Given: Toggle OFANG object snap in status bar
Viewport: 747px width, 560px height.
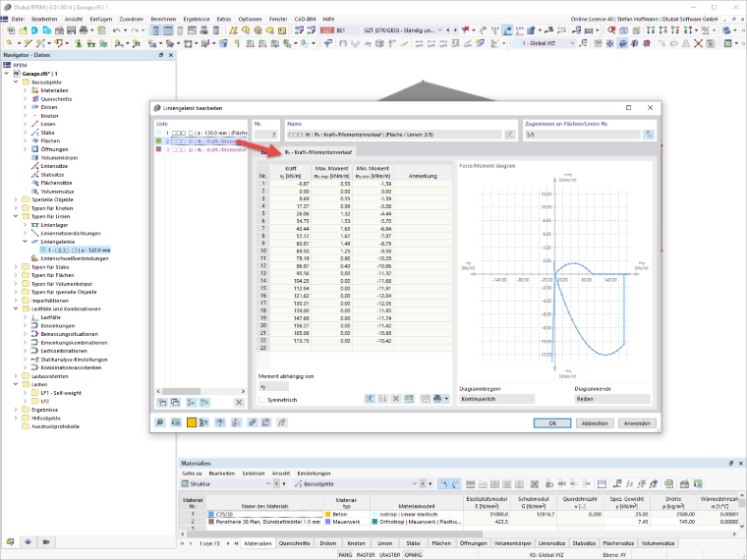Looking at the screenshot, I should [413, 555].
